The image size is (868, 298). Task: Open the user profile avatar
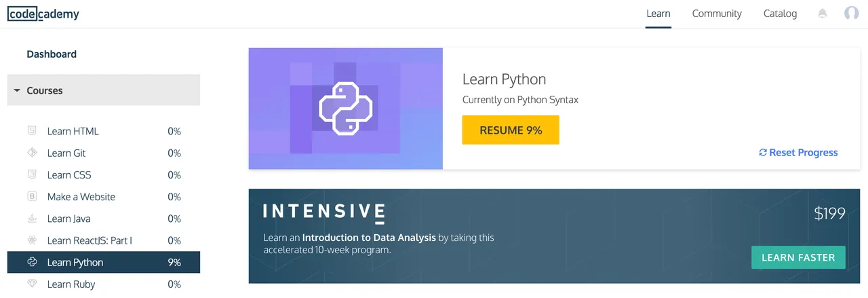[x=852, y=14]
